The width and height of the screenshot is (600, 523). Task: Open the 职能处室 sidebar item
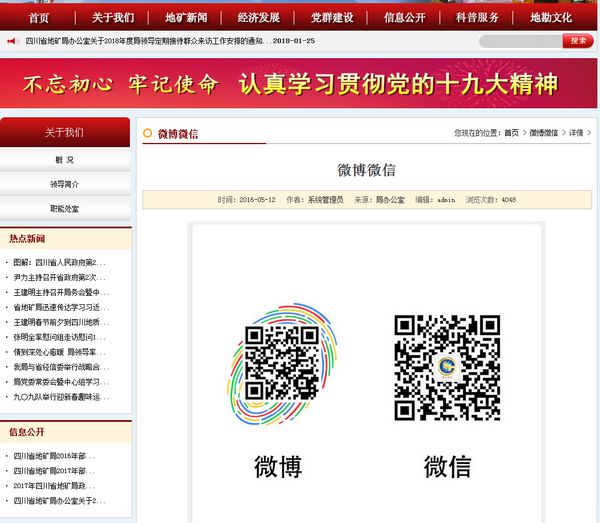(x=64, y=209)
